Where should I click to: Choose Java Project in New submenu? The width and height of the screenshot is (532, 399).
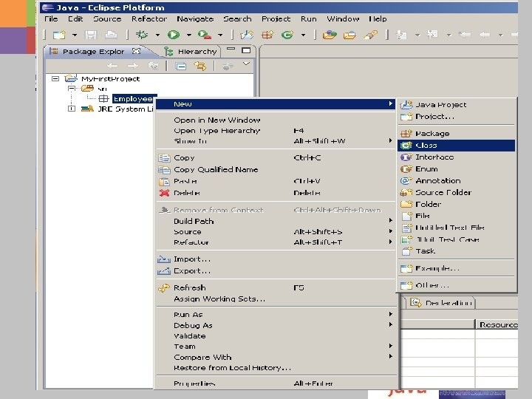[x=457, y=105]
